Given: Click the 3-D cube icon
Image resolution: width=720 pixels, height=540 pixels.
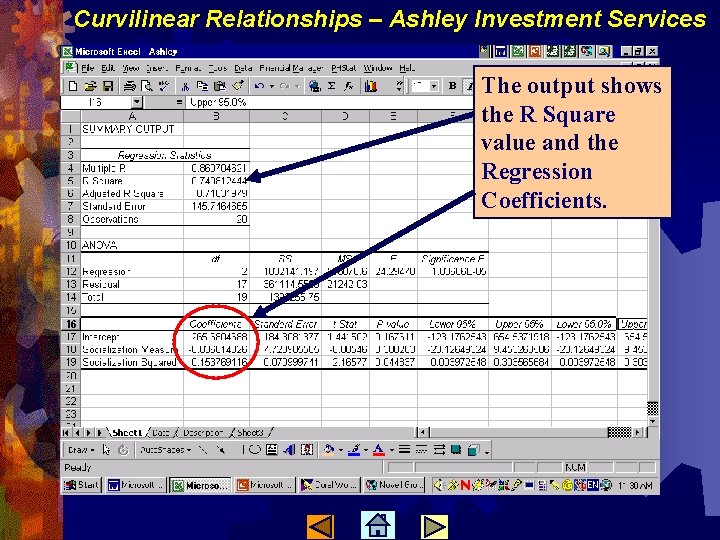Looking at the screenshot, I should 473,450.
